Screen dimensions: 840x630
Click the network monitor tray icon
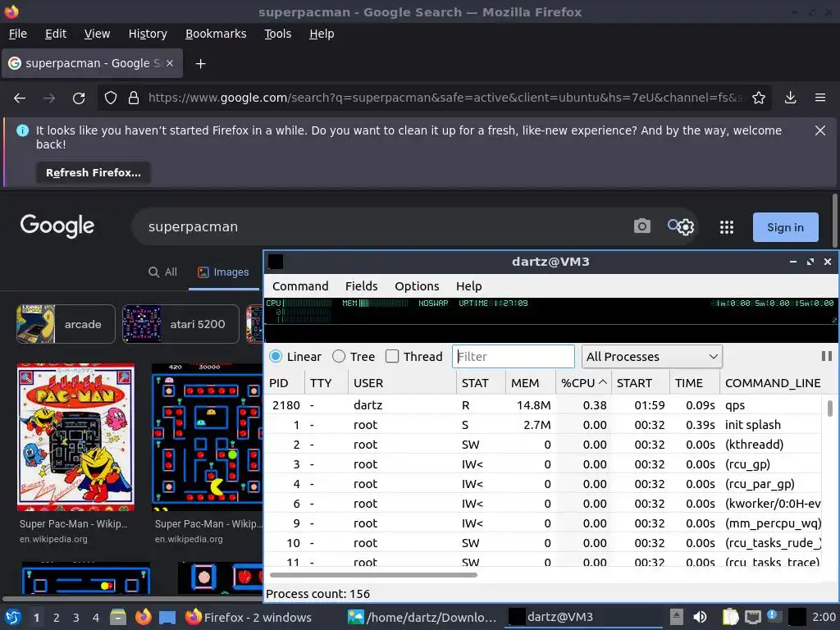(753, 617)
